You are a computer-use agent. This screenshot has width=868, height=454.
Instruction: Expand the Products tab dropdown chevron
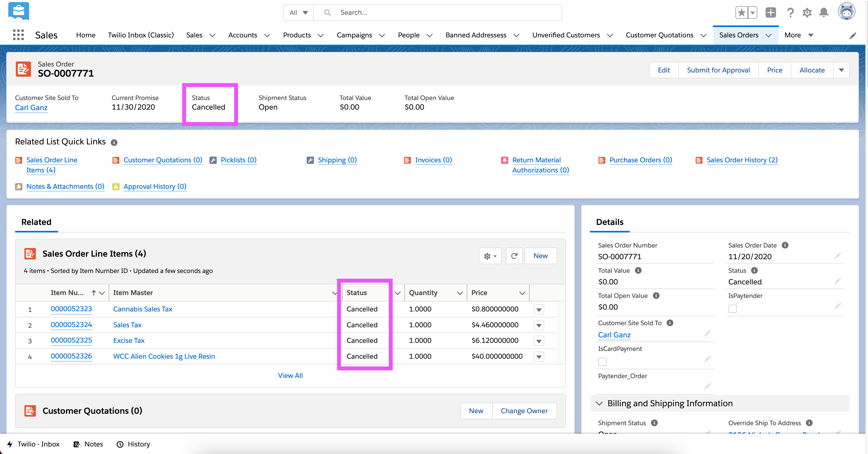pos(321,35)
